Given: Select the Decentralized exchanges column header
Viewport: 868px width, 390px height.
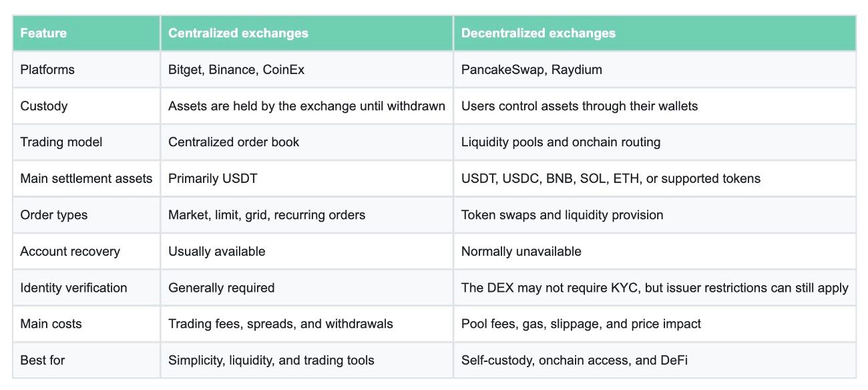Looking at the screenshot, I should [655, 33].
